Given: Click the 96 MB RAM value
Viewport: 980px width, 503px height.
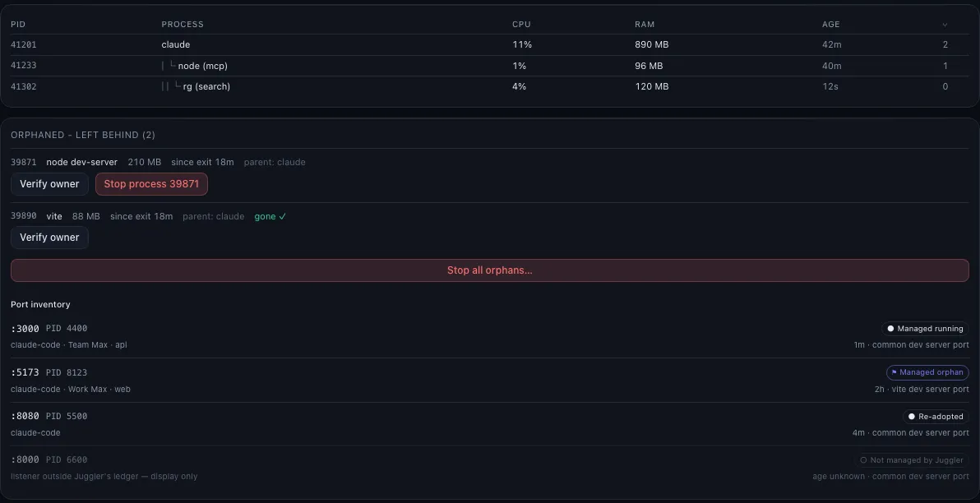Looking at the screenshot, I should 649,66.
